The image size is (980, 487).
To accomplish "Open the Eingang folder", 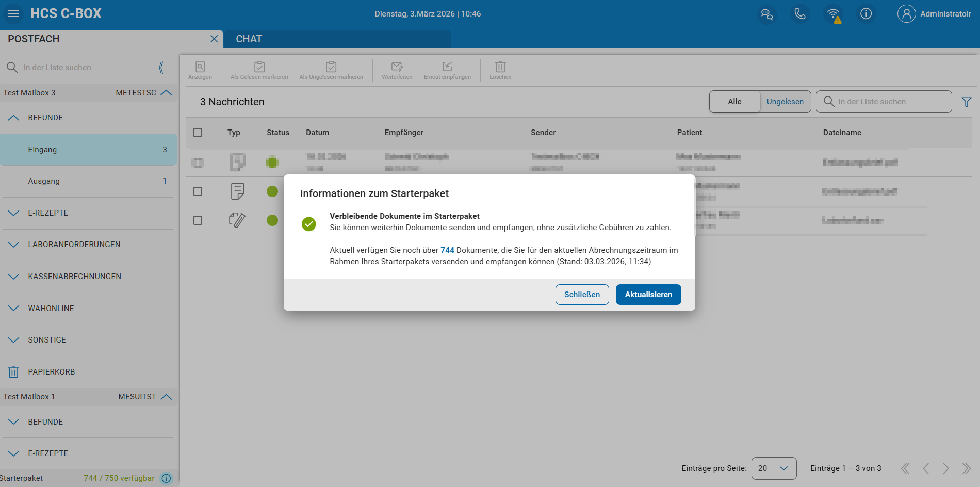I will 88,150.
